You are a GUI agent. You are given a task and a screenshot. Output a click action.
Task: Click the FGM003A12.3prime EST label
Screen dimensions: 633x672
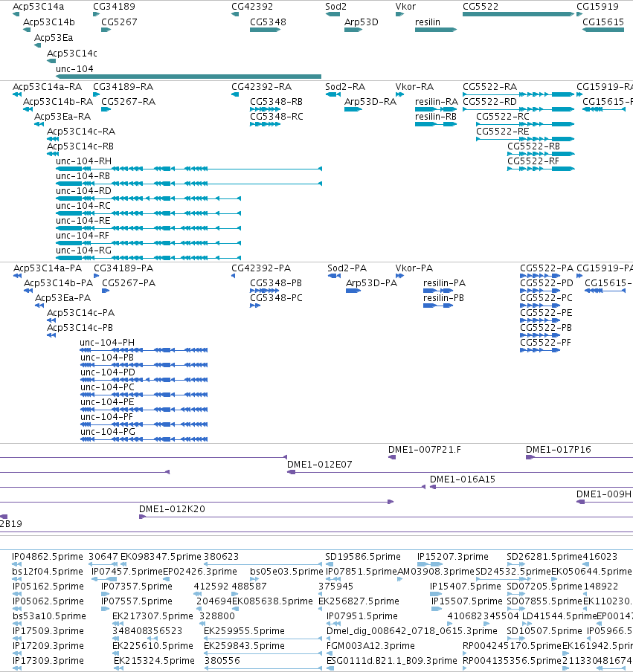[x=370, y=646]
